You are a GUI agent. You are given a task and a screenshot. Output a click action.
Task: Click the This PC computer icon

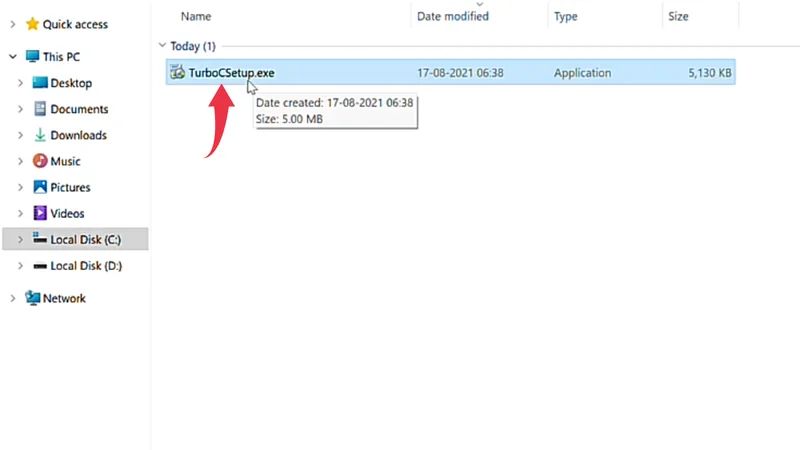tap(33, 57)
